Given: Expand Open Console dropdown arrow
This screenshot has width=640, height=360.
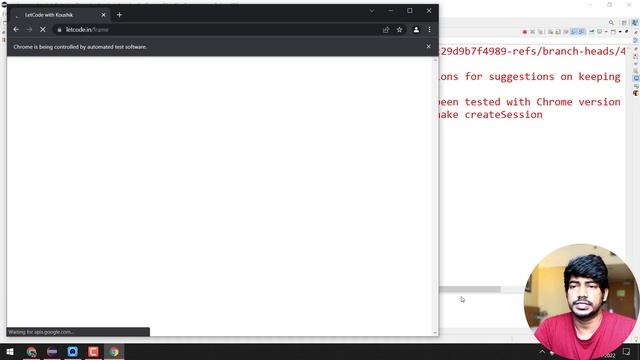Looking at the screenshot, I should 620,31.
